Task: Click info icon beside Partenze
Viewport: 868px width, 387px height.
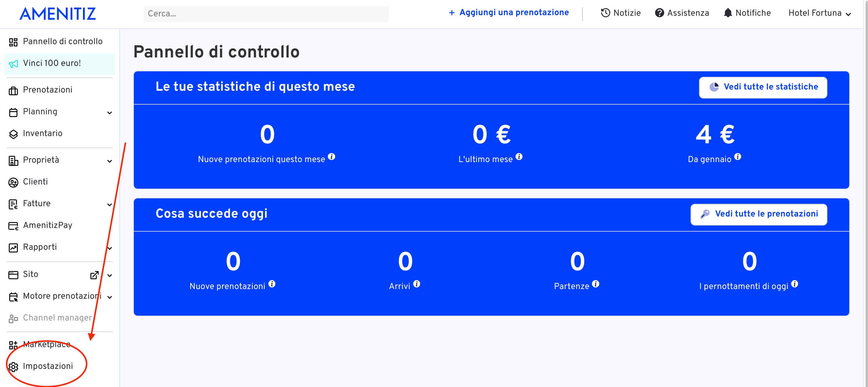Action: [596, 284]
